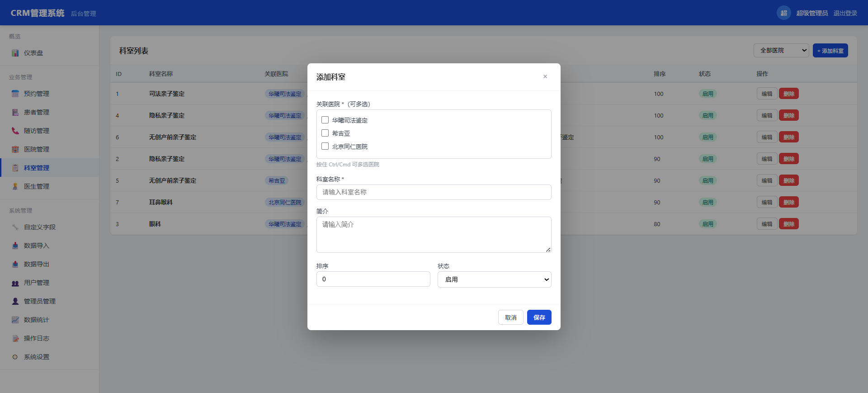This screenshot has width=868, height=393.
Task: Expand the 全部医院 filter dropdown
Action: click(781, 51)
